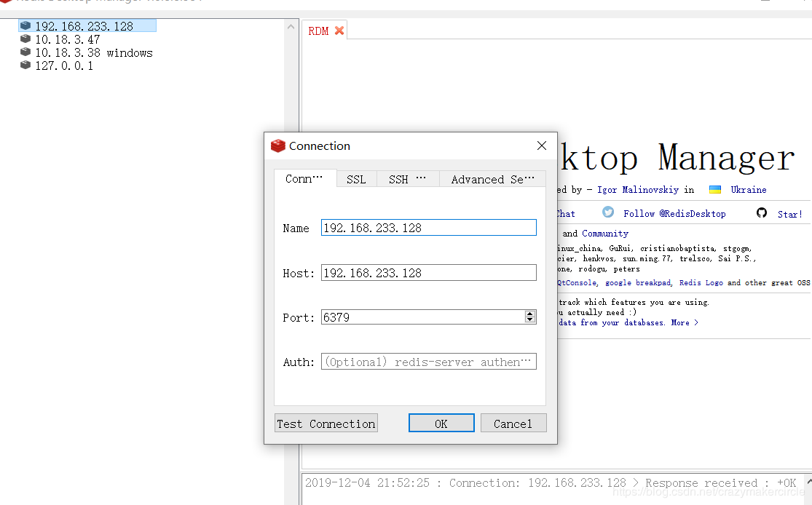Open Follow @RedisDesktop link

pos(674,214)
